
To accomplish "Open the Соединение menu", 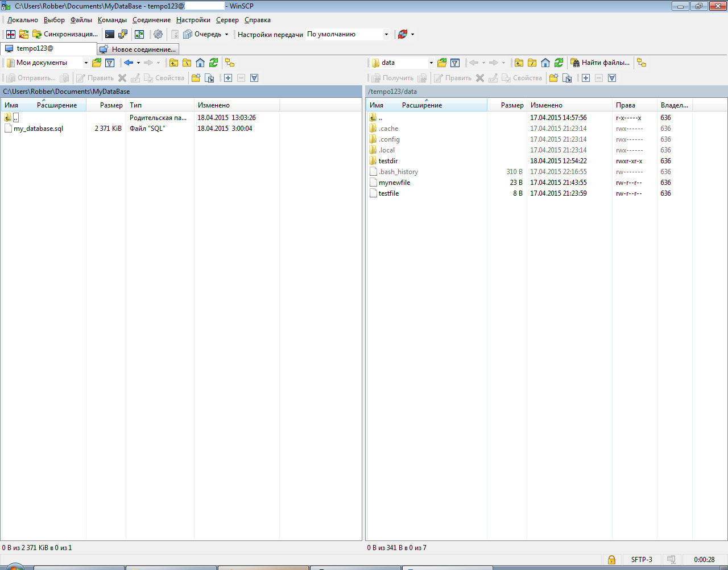I will point(151,20).
